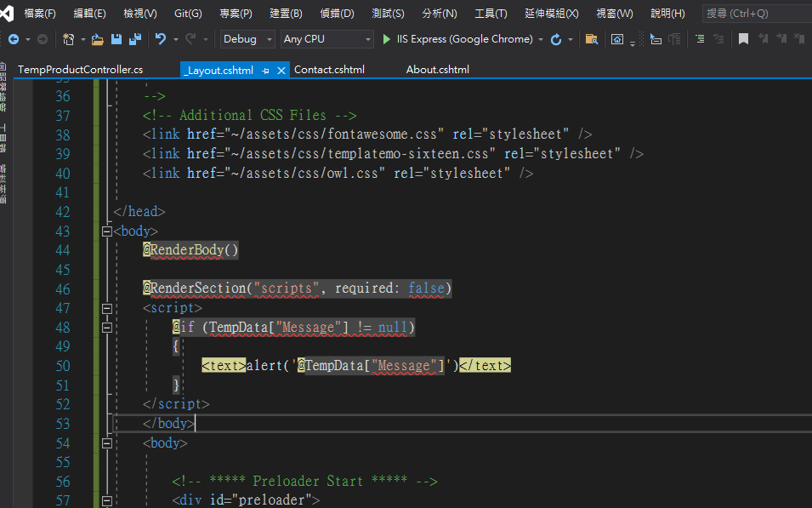This screenshot has width=812, height=508.
Task: Toggle a bookmark on the current line
Action: pos(743,39)
